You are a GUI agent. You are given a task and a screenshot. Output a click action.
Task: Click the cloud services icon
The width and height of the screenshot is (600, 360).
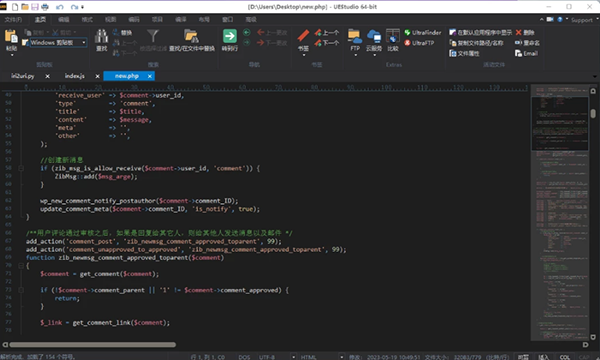pyautogui.click(x=374, y=36)
